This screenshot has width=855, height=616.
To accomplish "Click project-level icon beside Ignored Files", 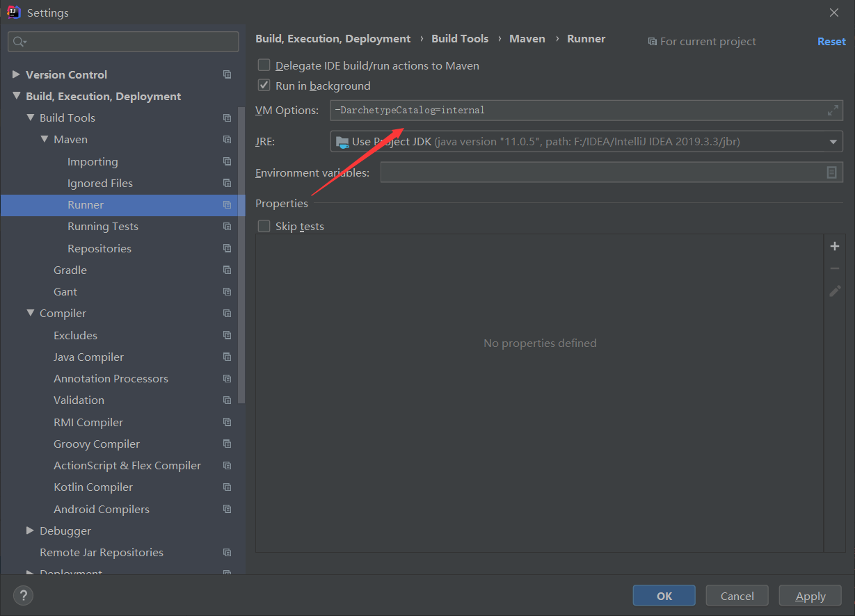I will (227, 183).
